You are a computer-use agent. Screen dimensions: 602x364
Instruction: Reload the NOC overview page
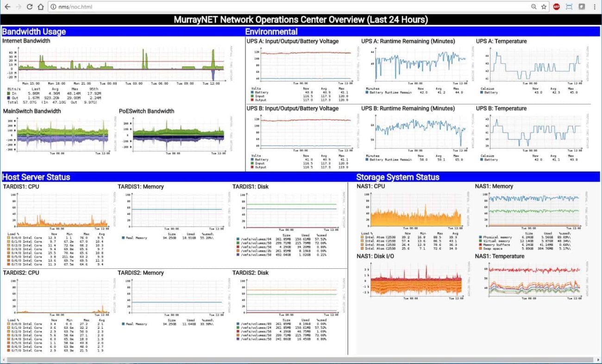pos(30,7)
